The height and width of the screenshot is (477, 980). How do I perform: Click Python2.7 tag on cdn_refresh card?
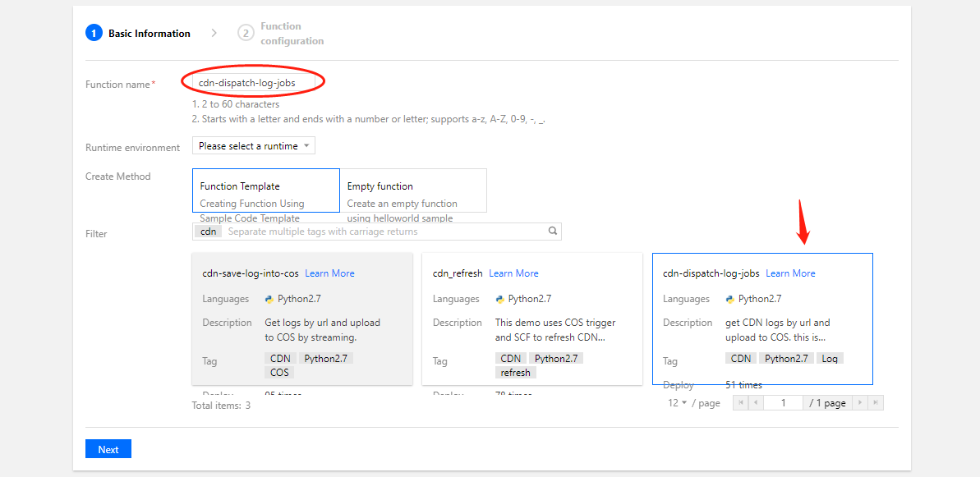(x=556, y=359)
